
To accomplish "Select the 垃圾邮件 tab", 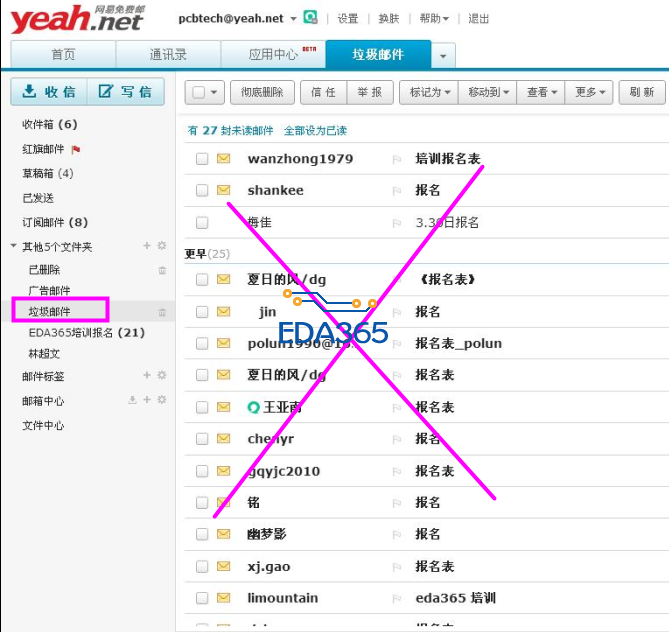I will click(378, 54).
